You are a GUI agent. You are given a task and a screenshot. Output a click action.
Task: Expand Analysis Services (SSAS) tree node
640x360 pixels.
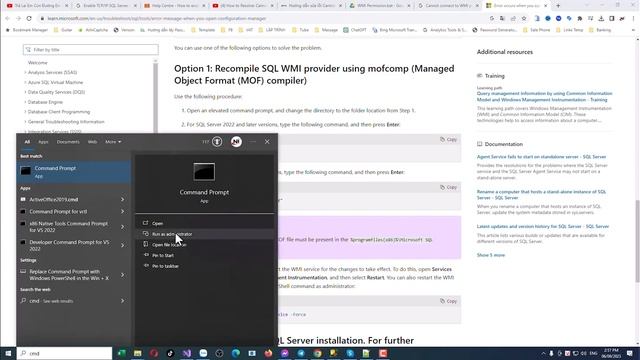[x=25, y=72]
